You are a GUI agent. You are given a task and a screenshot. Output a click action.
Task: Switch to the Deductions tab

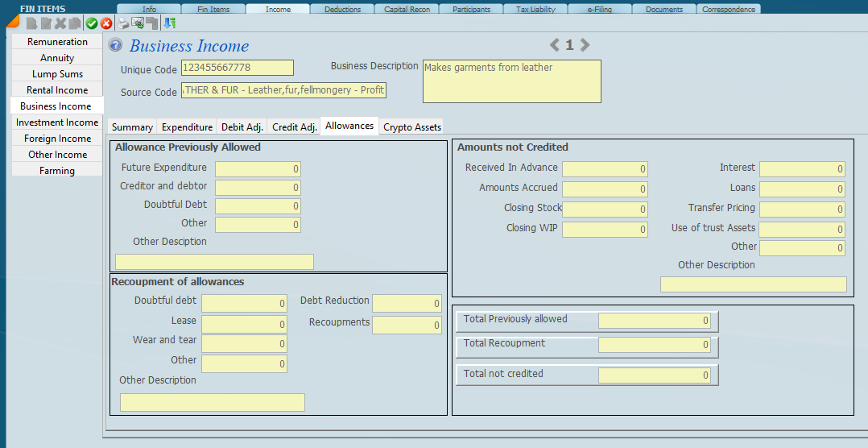point(342,10)
